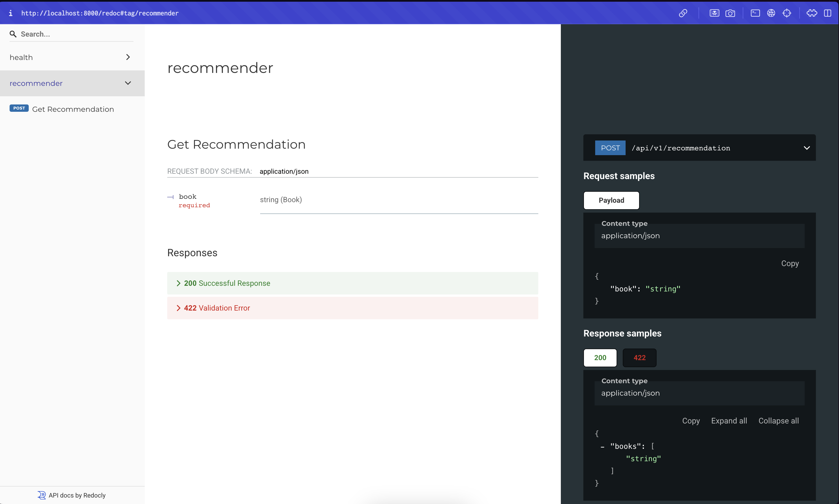Open the terminal console icon

[x=755, y=13]
